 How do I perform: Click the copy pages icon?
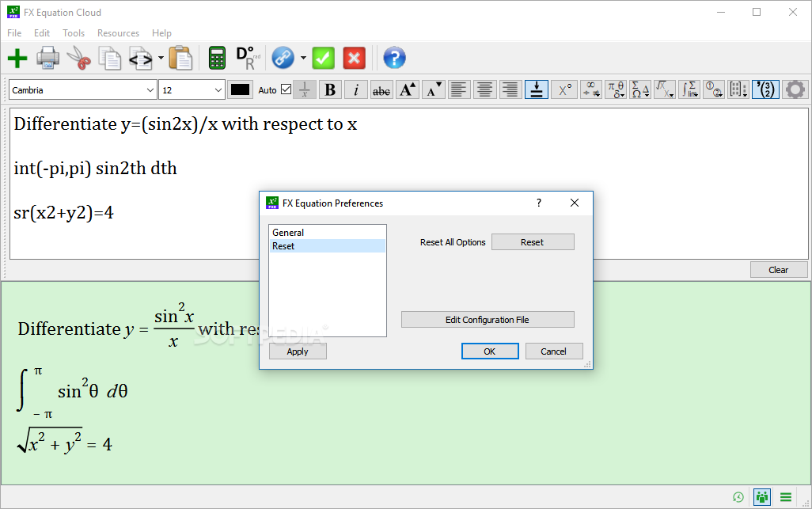coord(110,58)
